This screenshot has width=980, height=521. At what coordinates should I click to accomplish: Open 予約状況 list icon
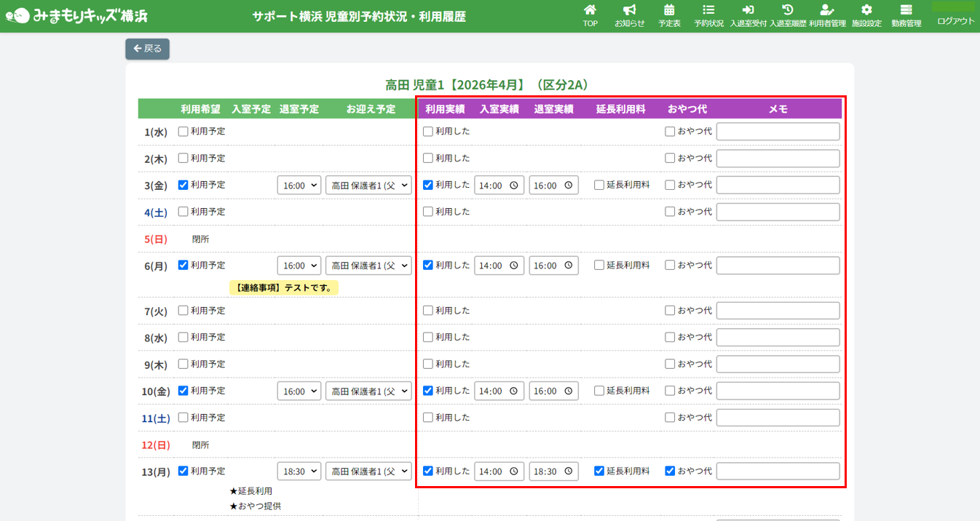point(708,15)
